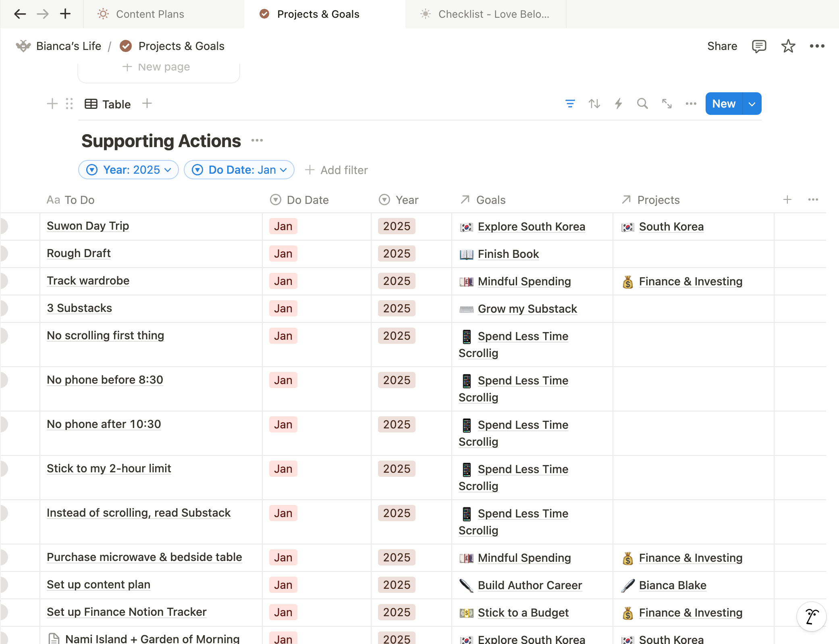Open the Notion AI floating button

(811, 616)
